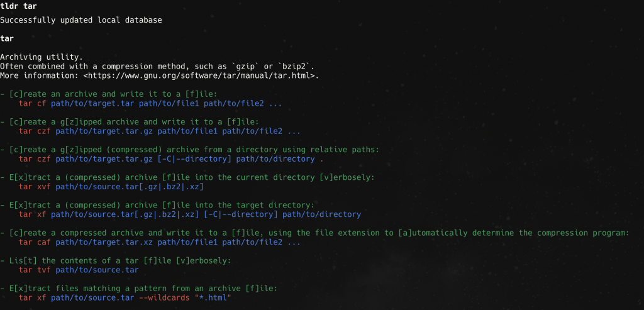Image resolution: width=644 pixels, height=310 pixels.
Task: Click the '[-C|--directory]' option in czf example
Action: coord(194,159)
